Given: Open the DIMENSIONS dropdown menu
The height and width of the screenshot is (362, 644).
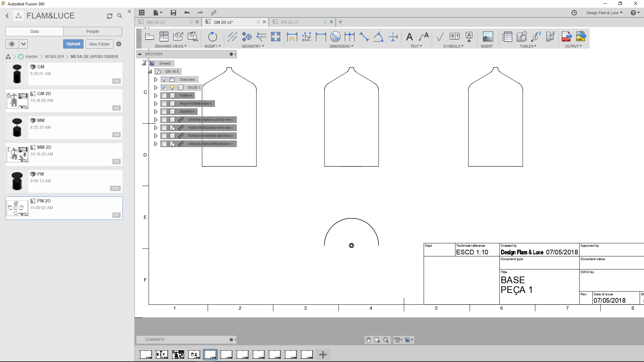Looking at the screenshot, I should [x=341, y=46].
